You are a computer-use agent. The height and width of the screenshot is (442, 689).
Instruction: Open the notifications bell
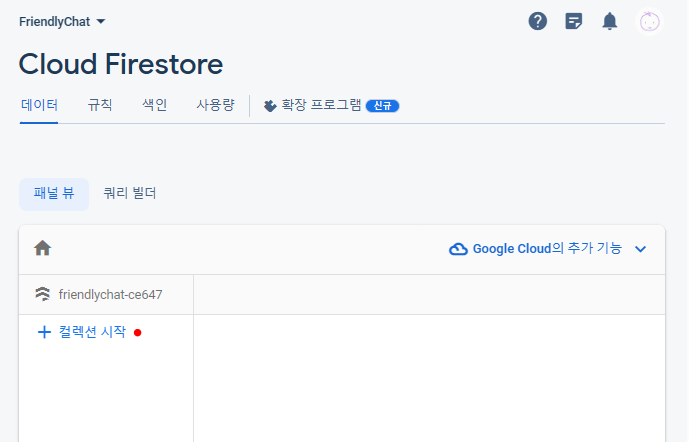point(609,21)
